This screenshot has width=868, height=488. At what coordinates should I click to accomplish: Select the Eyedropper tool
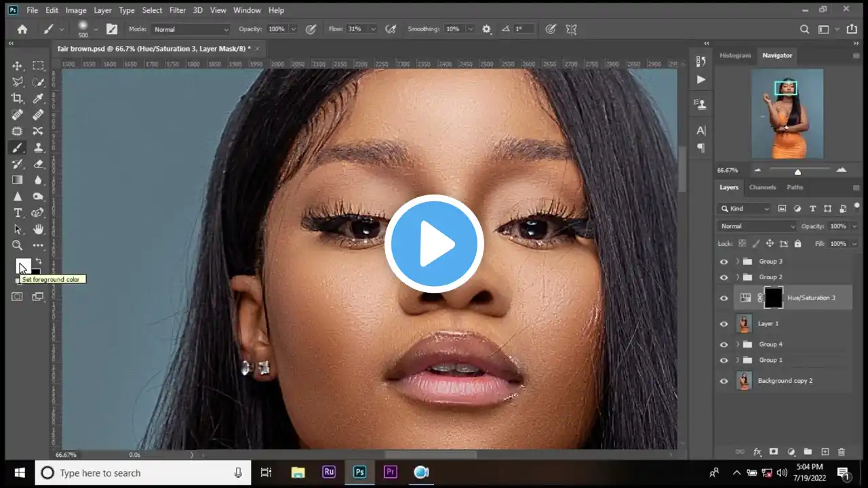(38, 98)
